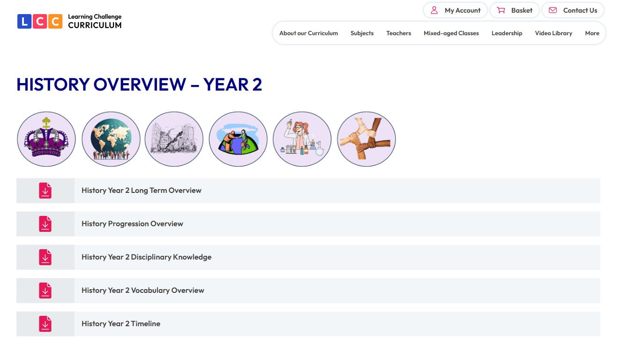Viewport: 644px width, 352px height.
Task: Click the joined hands circle icon
Action: pyautogui.click(x=366, y=139)
